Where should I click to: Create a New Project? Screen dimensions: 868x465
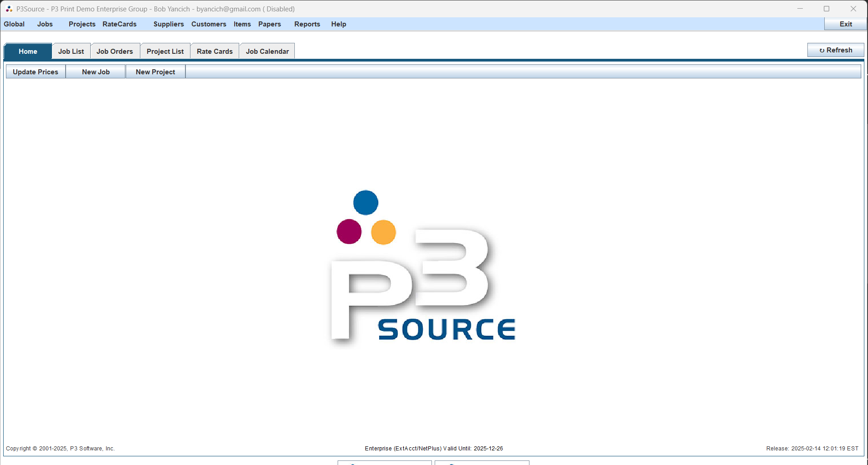[x=155, y=72]
